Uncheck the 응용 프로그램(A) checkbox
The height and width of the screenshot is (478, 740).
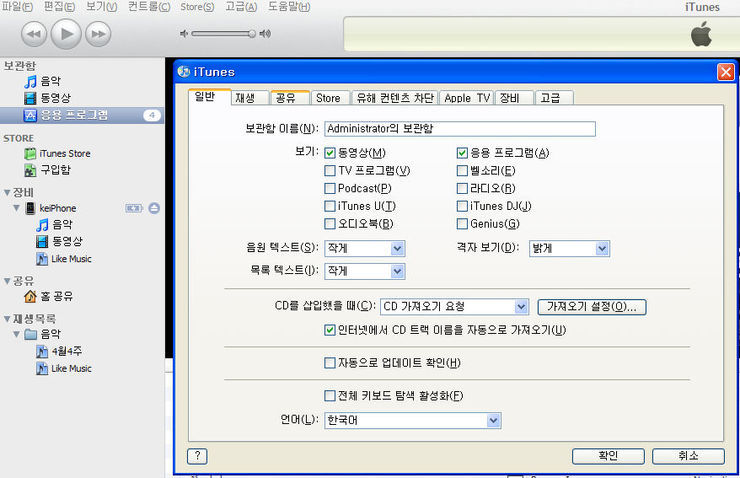point(462,153)
